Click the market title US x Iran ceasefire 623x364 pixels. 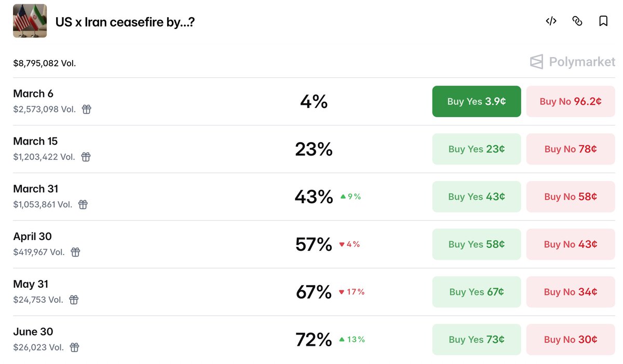coord(125,22)
